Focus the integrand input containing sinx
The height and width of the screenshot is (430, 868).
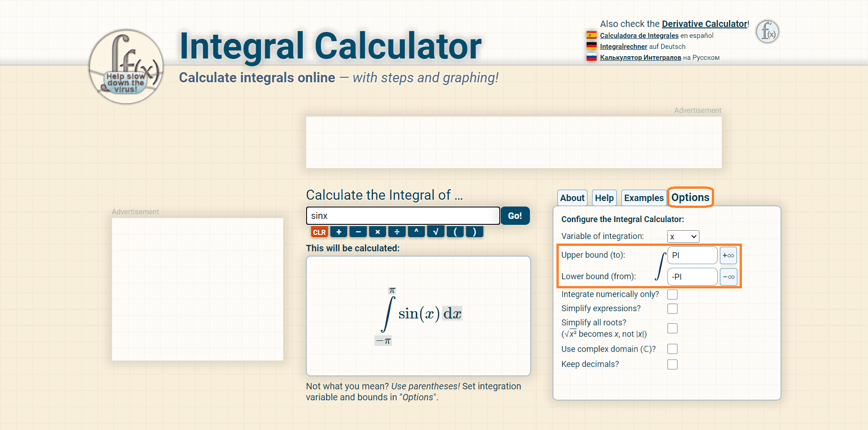403,216
